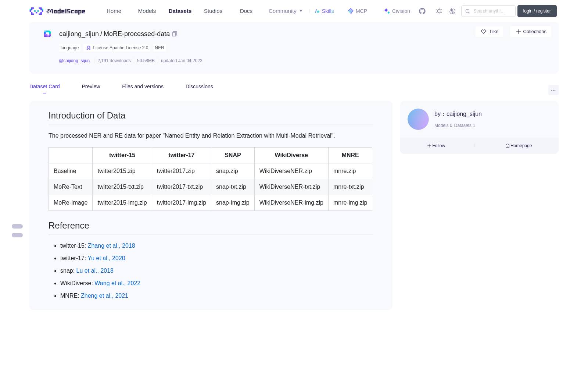
Task: Click the upper floating side pill
Action: click(17, 226)
